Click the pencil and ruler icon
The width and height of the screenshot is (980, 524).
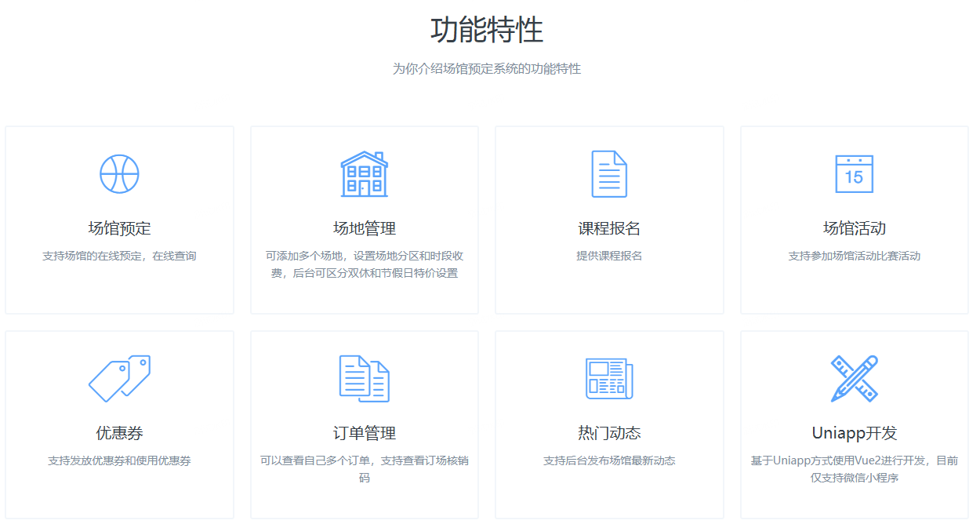[x=854, y=378]
